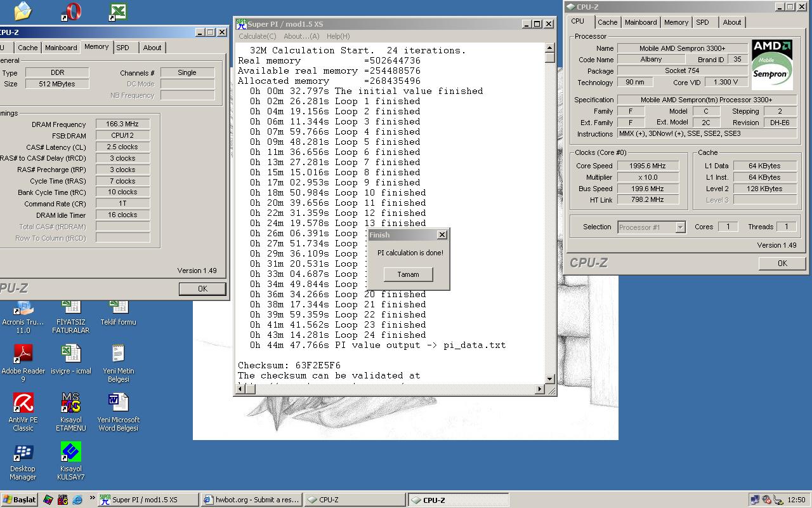812x508 pixels.
Task: Click Tamam in the Finish dialog
Action: pyautogui.click(x=408, y=274)
